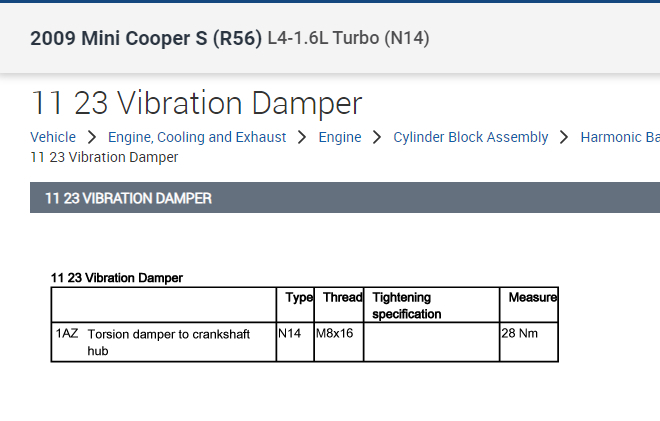Select the Type column header
The height and width of the screenshot is (421, 660).
click(x=299, y=298)
